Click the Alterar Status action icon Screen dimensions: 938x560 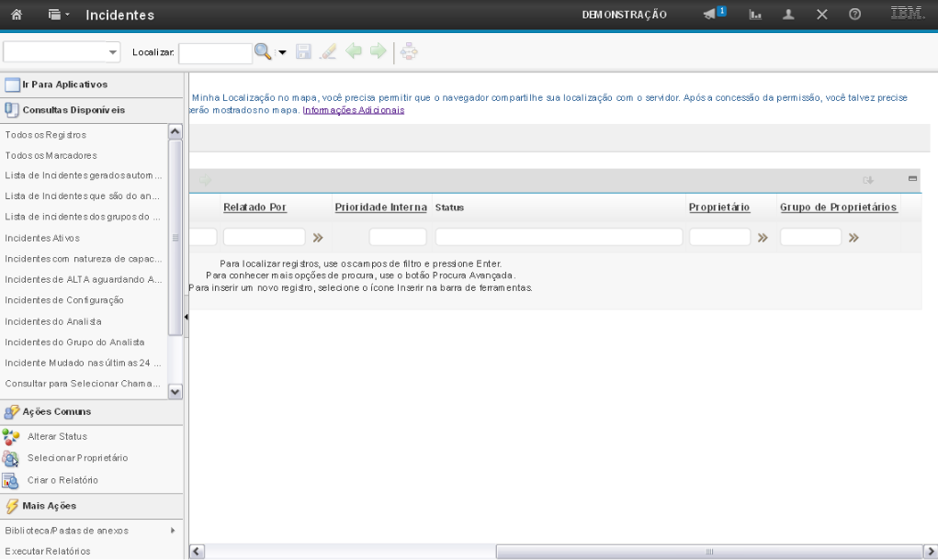(11, 437)
